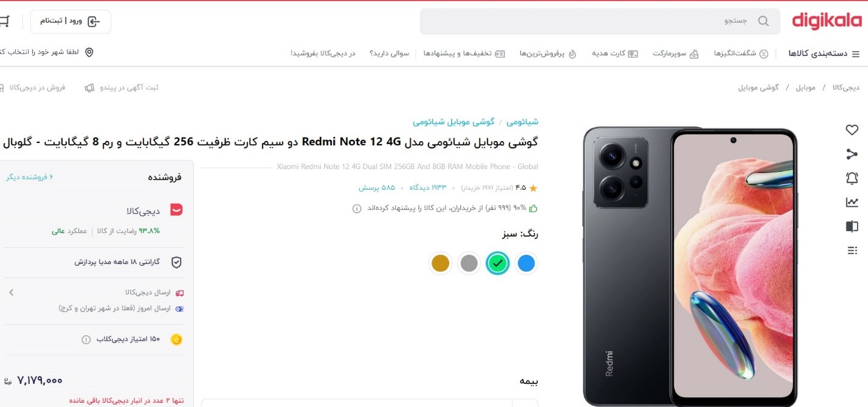Open the price history chart icon
The image size is (868, 407).
point(852,203)
